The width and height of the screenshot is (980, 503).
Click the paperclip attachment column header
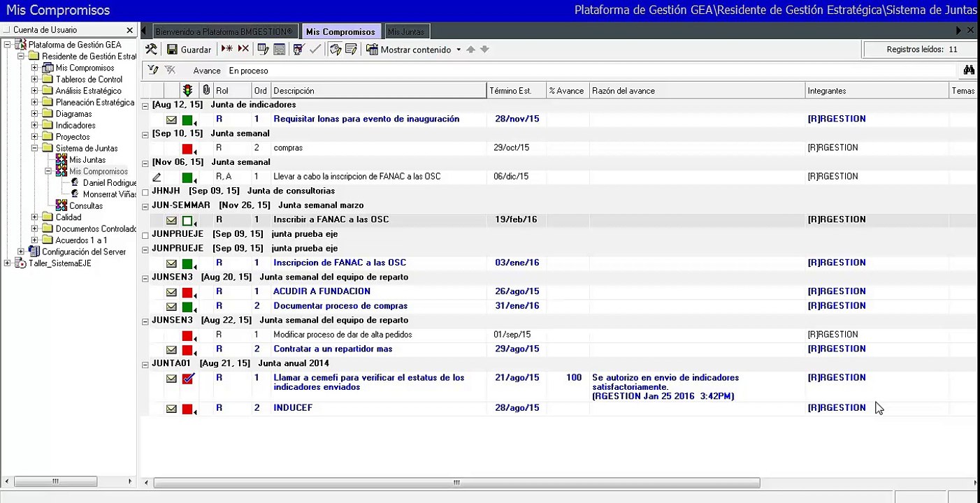click(206, 90)
